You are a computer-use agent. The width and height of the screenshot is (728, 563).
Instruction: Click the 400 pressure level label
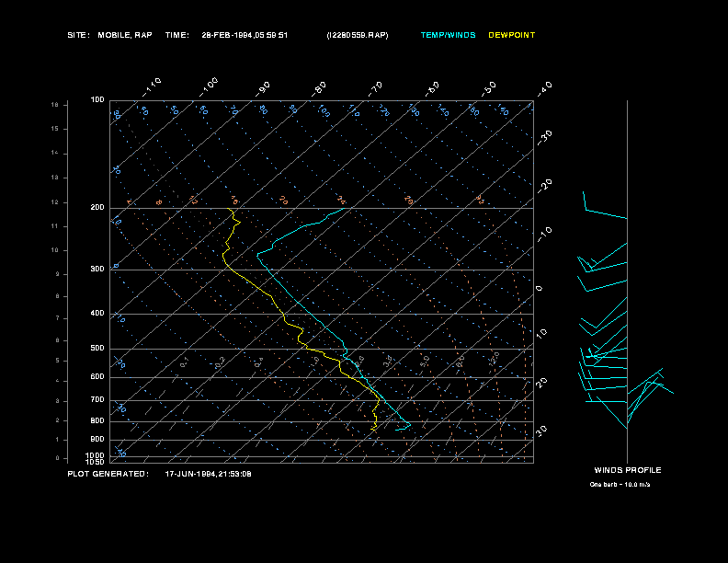click(97, 314)
